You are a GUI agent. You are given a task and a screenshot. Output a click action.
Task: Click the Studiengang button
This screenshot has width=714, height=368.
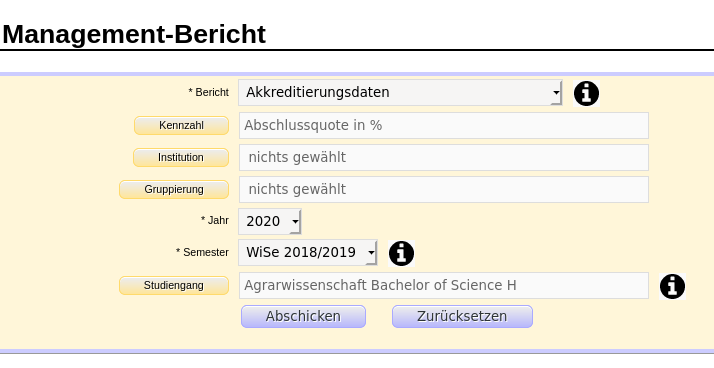point(174,286)
